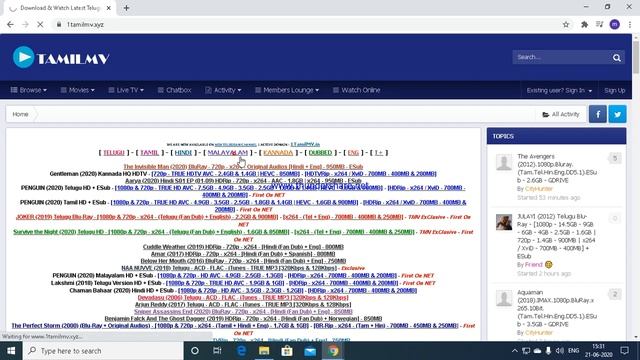Click the site Search field
The width and height of the screenshot is (640, 360).
coord(561,58)
